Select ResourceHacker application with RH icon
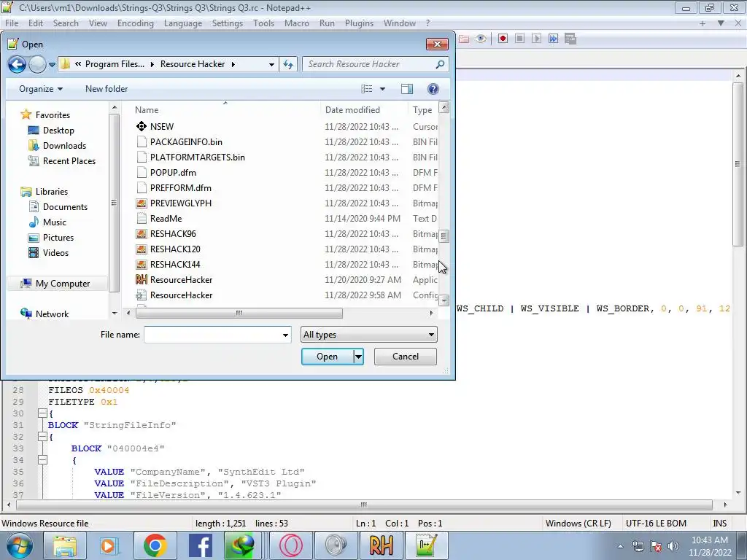The width and height of the screenshot is (747, 560). [181, 279]
